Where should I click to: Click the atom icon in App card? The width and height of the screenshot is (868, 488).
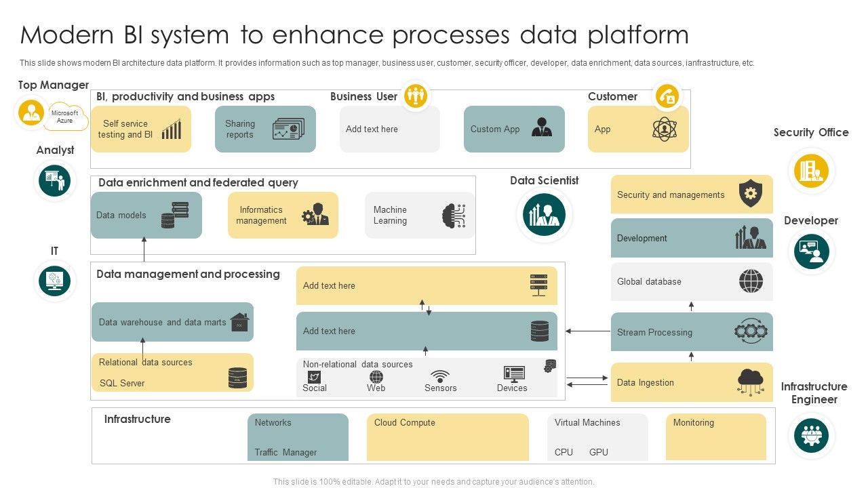665,129
